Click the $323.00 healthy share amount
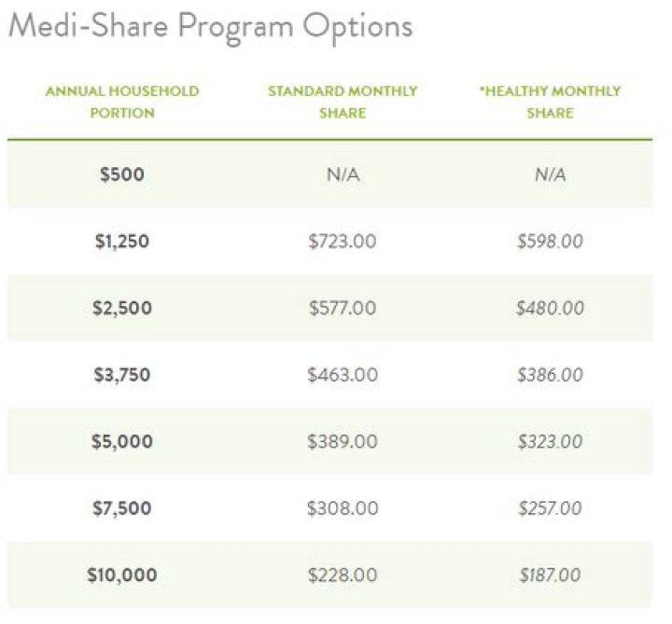This screenshot has width=672, height=624. [x=550, y=441]
